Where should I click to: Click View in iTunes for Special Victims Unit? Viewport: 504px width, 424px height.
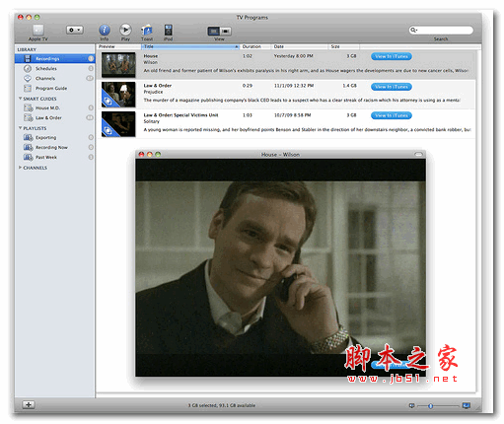[x=392, y=115]
